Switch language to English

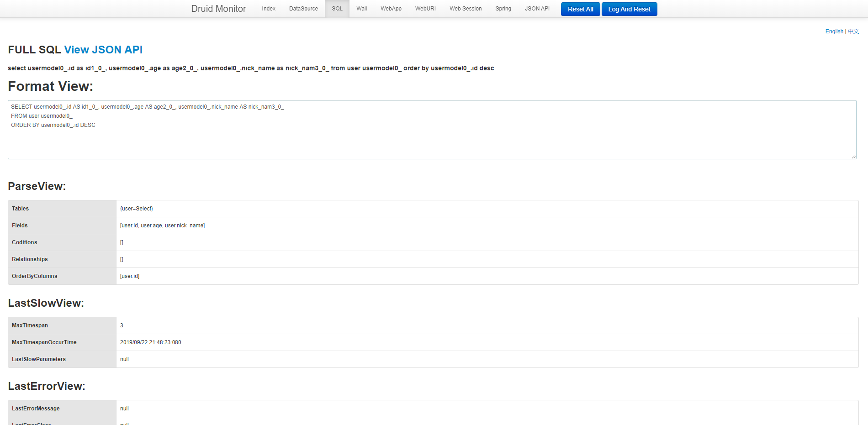[834, 31]
